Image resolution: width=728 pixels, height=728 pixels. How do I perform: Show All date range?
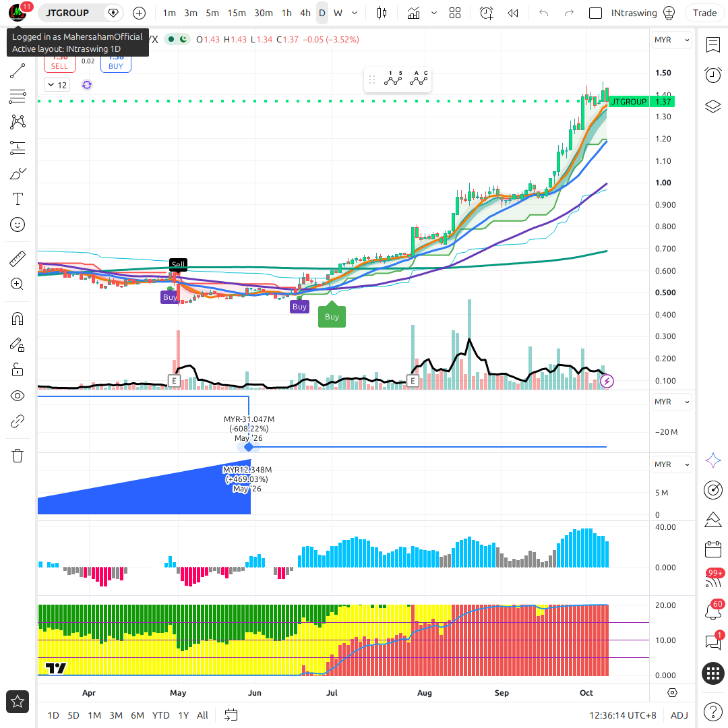(202, 715)
